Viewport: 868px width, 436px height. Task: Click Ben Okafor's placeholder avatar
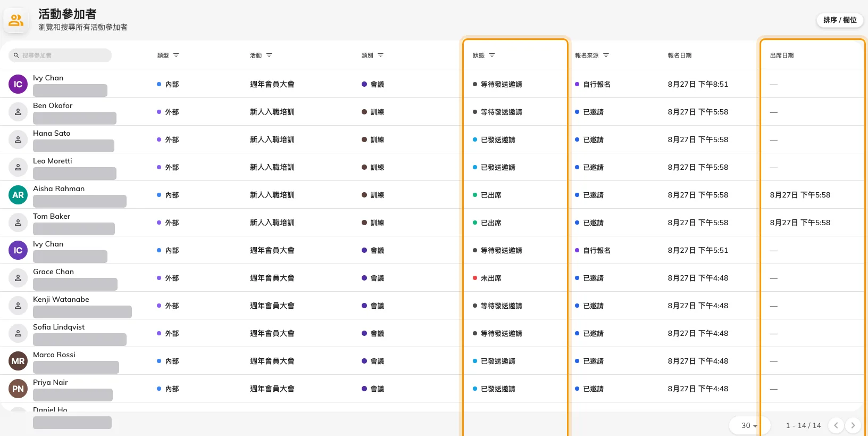18,112
